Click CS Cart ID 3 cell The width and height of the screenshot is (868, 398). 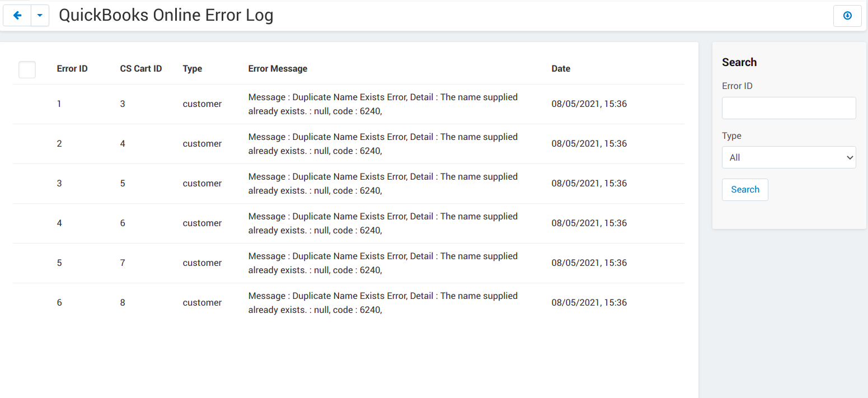pos(123,104)
